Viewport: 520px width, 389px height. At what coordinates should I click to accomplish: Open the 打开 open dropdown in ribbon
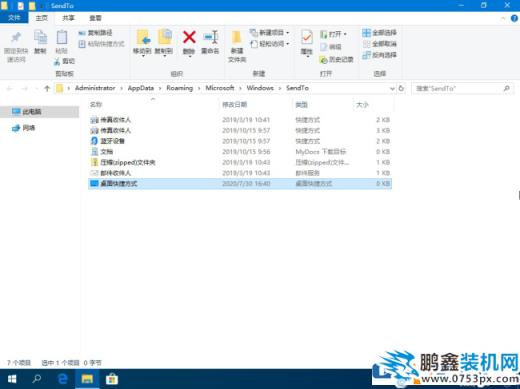pyautogui.click(x=333, y=34)
